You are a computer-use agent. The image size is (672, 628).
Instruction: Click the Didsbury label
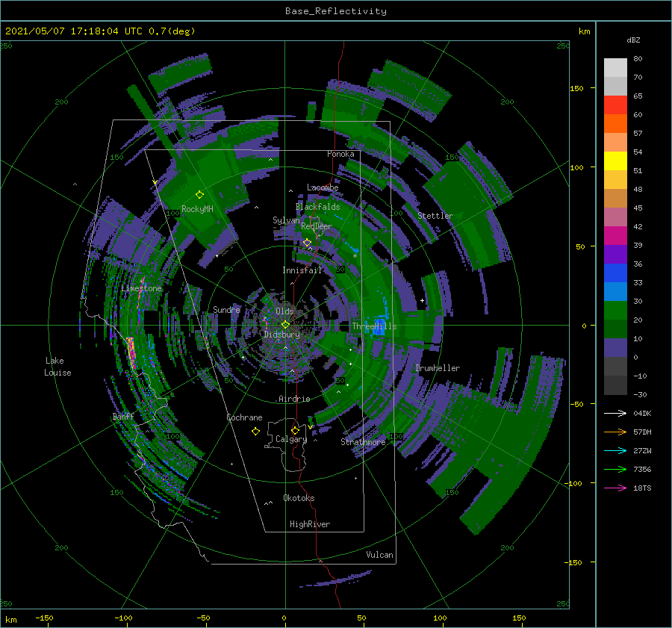coord(281,335)
